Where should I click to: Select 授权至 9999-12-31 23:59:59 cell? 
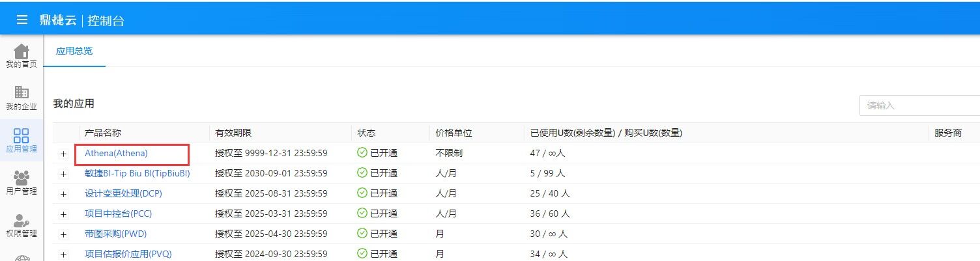coord(271,153)
